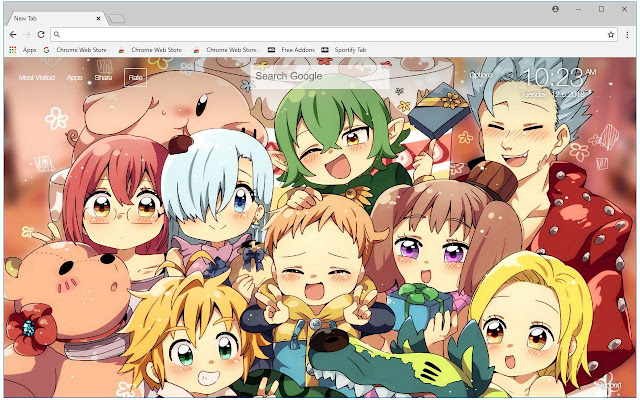Screen dimensions: 640x400
Task: Go back using the browser back arrow
Action: tap(13, 35)
